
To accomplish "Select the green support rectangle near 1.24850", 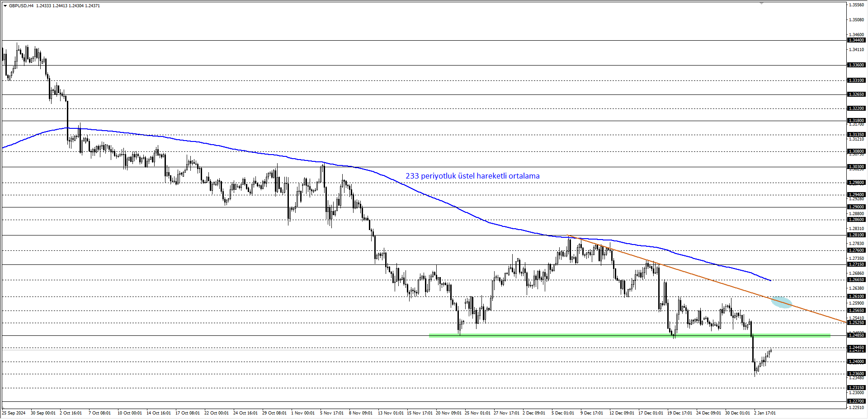I will 630,335.
